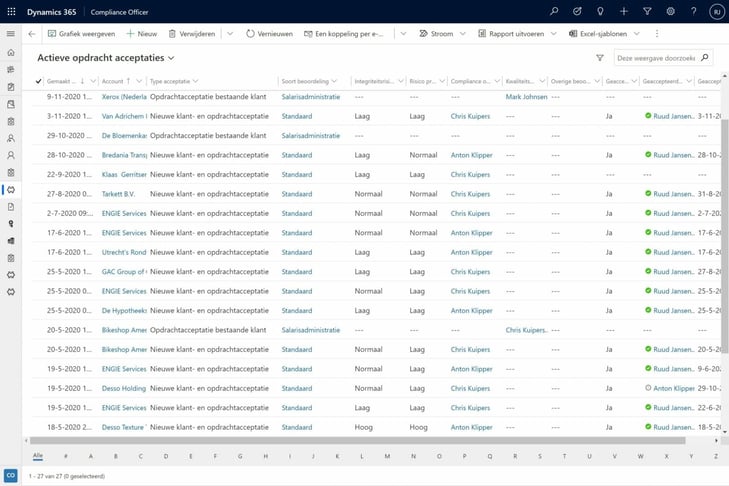The image size is (729, 486).
Task: Click the search magnifier in view search box
Action: [705, 58]
